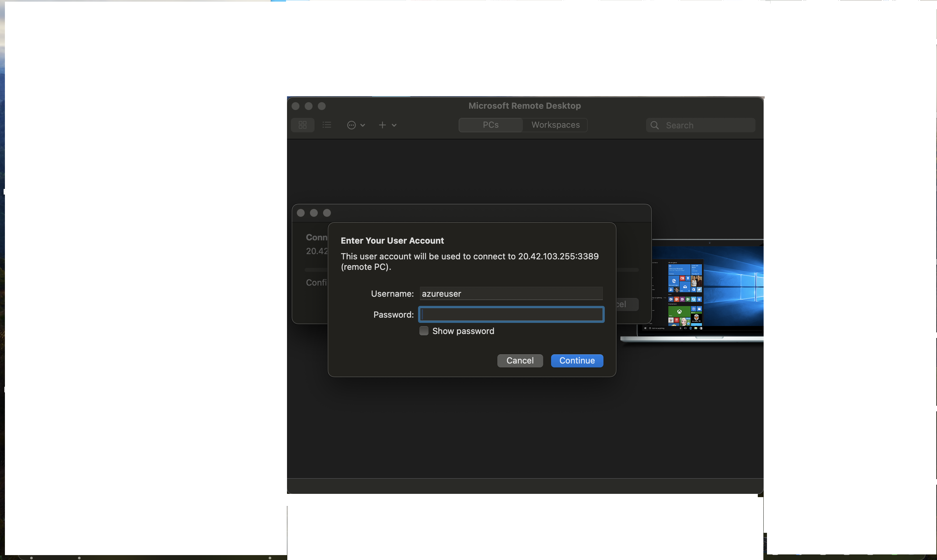Image resolution: width=937 pixels, height=560 pixels.
Task: Expand the chevron beside the ellipsis icon
Action: click(363, 125)
